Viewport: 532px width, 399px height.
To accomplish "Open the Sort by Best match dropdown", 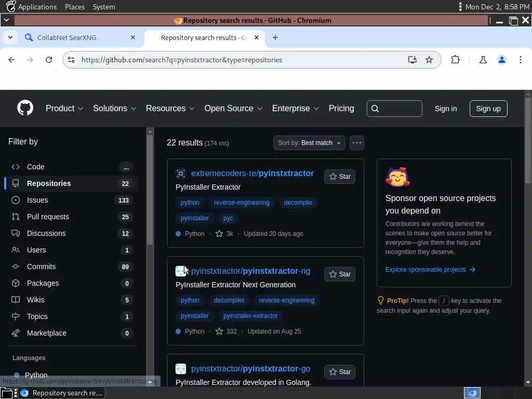I will click(x=309, y=143).
